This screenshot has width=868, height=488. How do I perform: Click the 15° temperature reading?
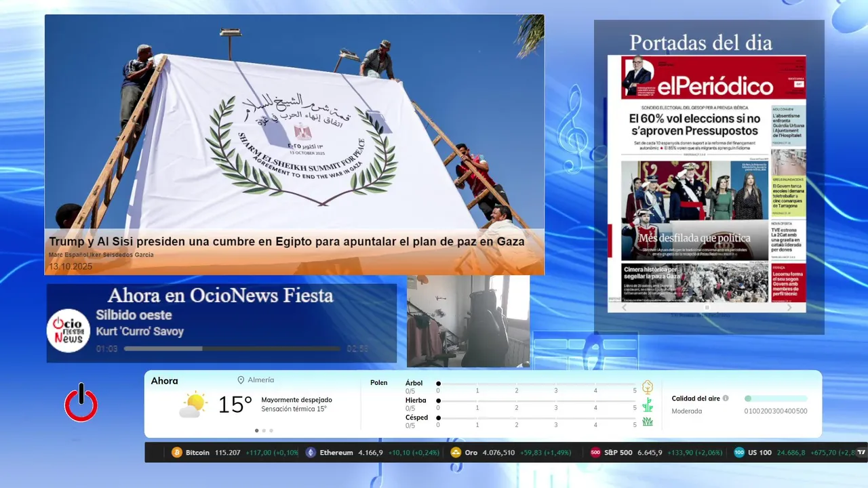click(235, 405)
